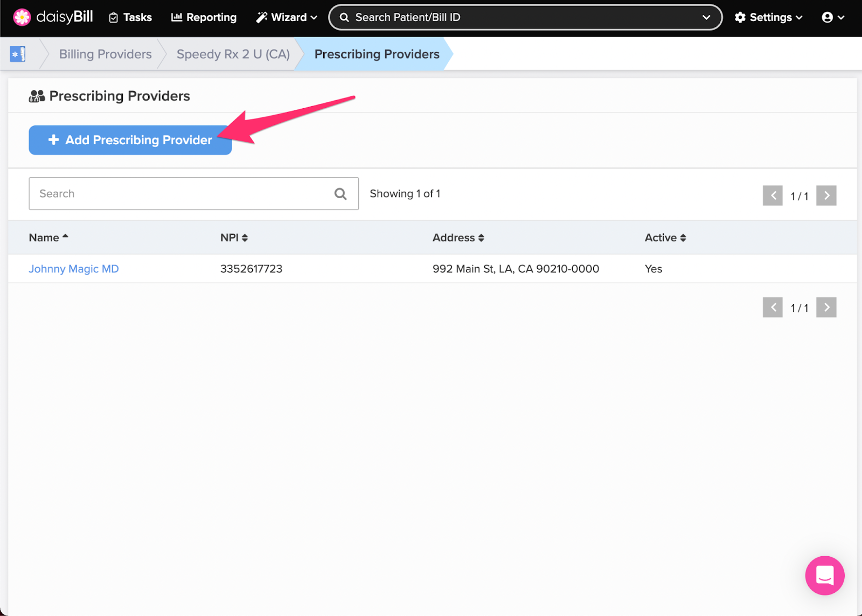Go to next page in top pagination
The image size is (862, 616).
[826, 195]
